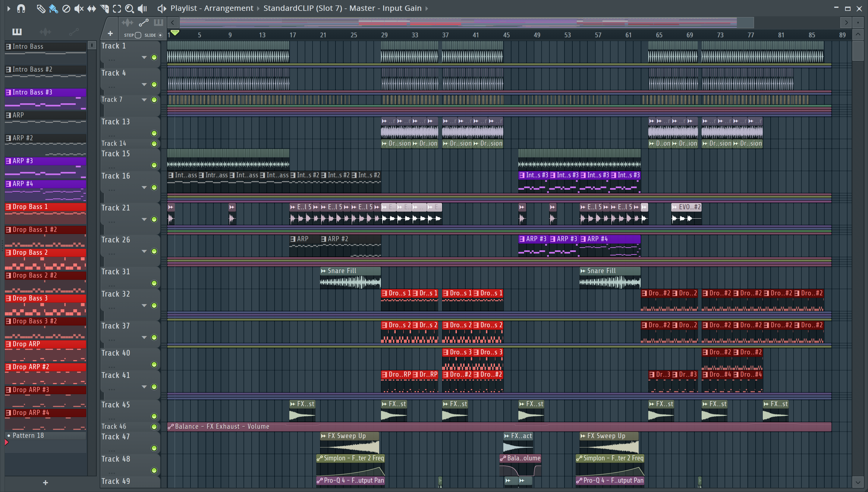Viewport: 868px width, 492px height.
Task: Expand Track 21 dropdown arrow
Action: pyautogui.click(x=144, y=219)
